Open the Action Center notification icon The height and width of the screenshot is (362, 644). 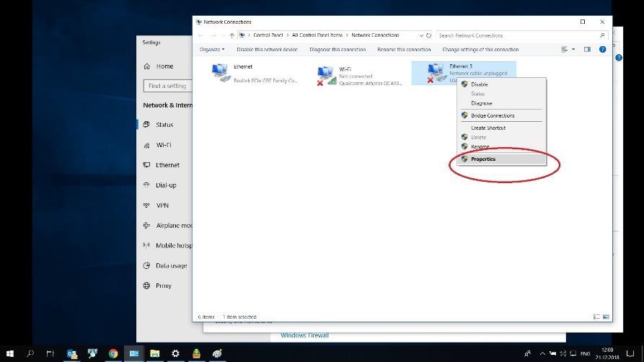tap(630, 353)
